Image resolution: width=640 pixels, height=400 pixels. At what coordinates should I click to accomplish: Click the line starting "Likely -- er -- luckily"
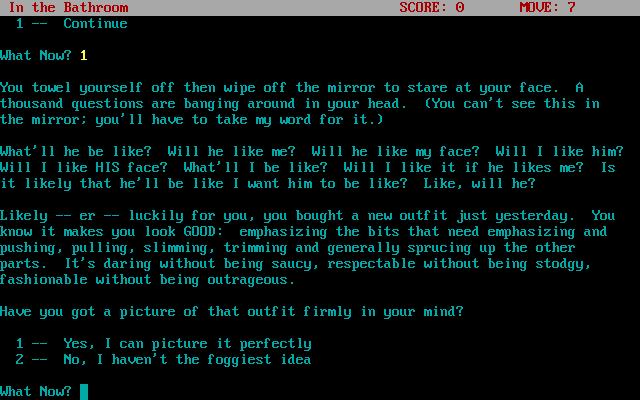307,216
